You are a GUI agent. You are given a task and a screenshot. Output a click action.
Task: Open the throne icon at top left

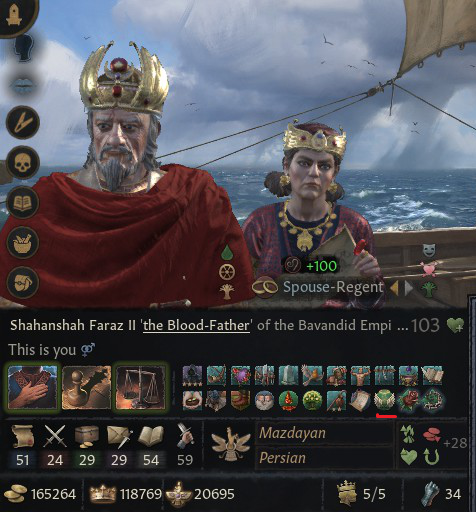point(14,15)
